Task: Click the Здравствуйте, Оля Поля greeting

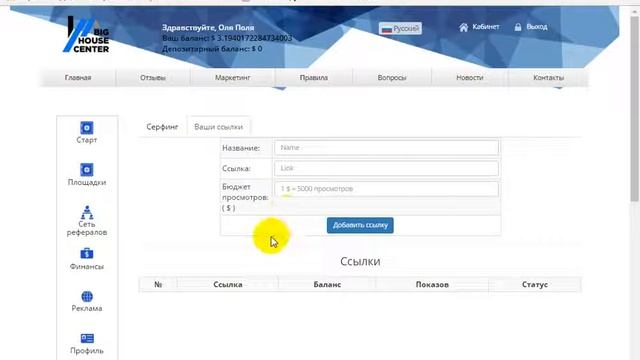Action: (x=208, y=28)
